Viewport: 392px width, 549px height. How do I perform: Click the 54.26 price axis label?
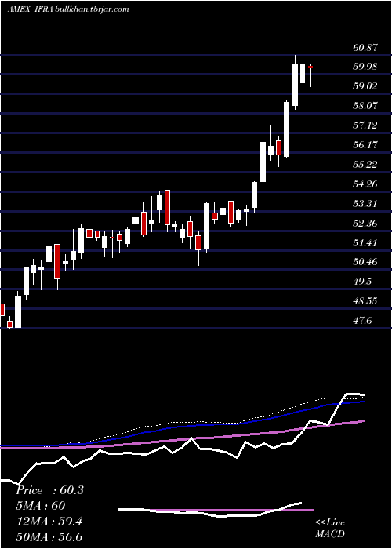pos(365,184)
